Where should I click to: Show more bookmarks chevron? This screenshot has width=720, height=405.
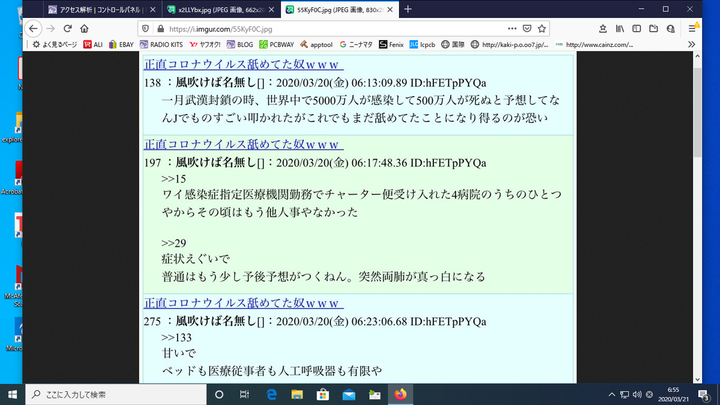692,45
